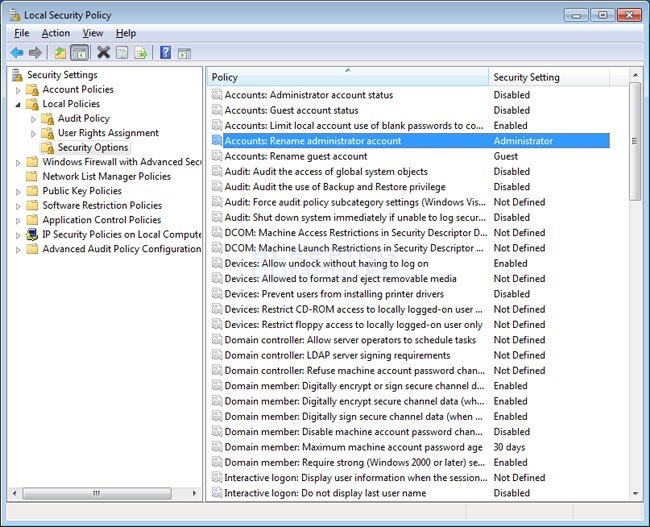Toggle the Show/Hide Console Tree icon
The image size is (650, 527).
point(79,53)
